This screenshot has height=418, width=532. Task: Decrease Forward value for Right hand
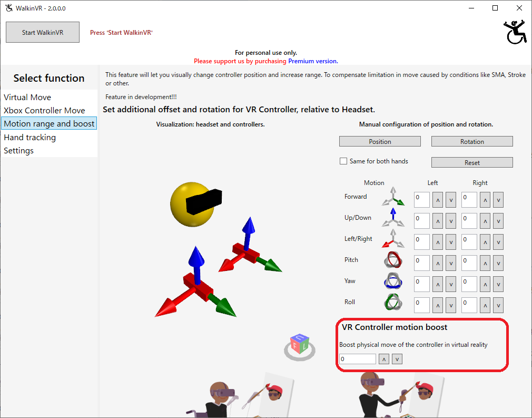[x=498, y=200]
